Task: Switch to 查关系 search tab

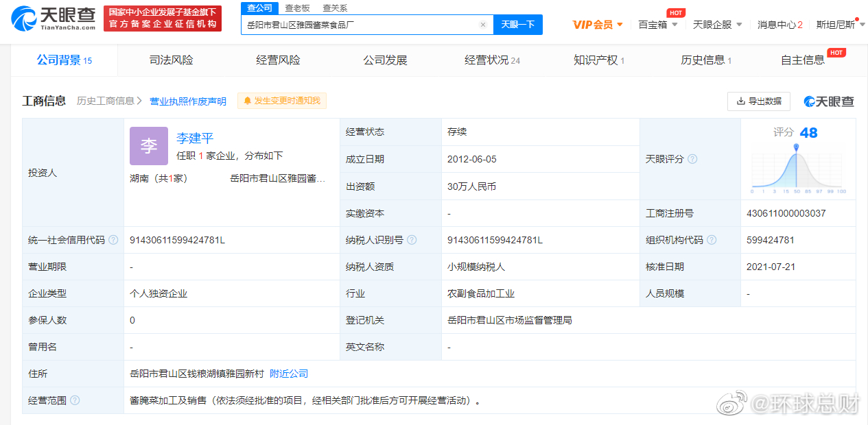Action: pyautogui.click(x=336, y=8)
